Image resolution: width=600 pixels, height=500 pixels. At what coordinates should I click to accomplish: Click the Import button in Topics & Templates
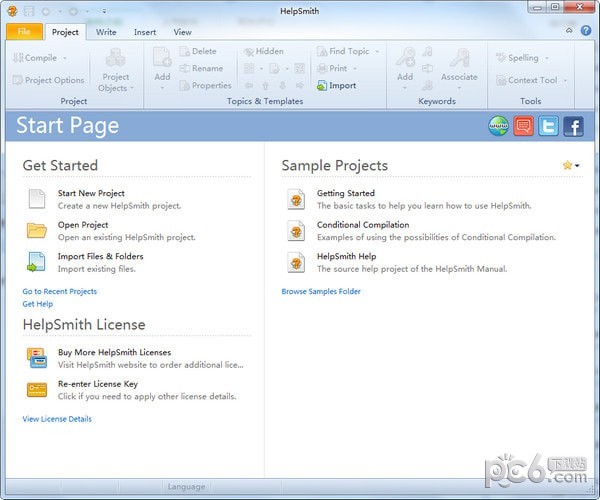tap(336, 85)
